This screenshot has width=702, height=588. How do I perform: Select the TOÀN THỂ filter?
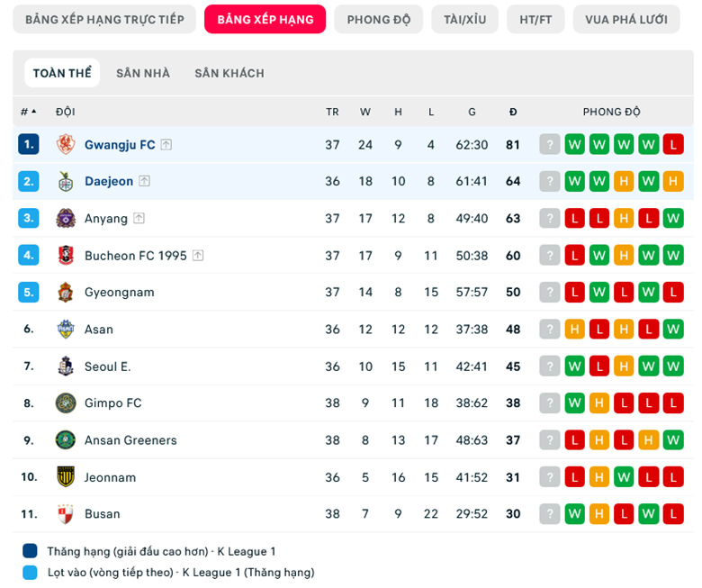[x=62, y=73]
